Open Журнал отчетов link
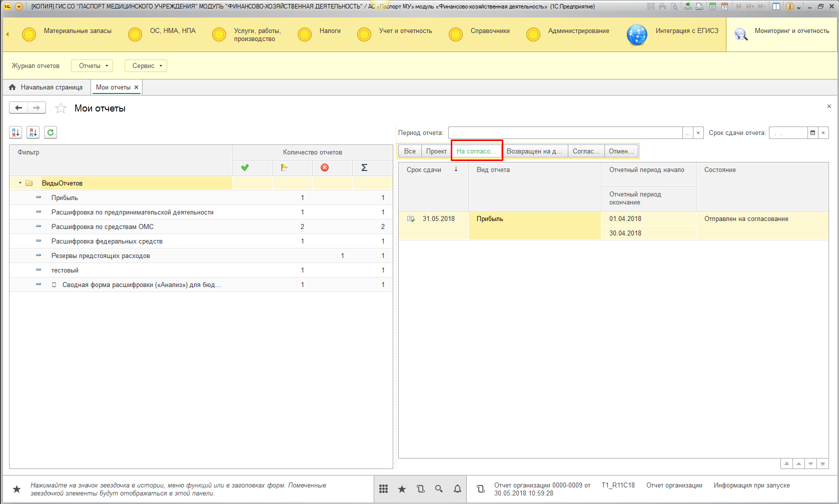This screenshot has width=839, height=504. pyautogui.click(x=36, y=66)
